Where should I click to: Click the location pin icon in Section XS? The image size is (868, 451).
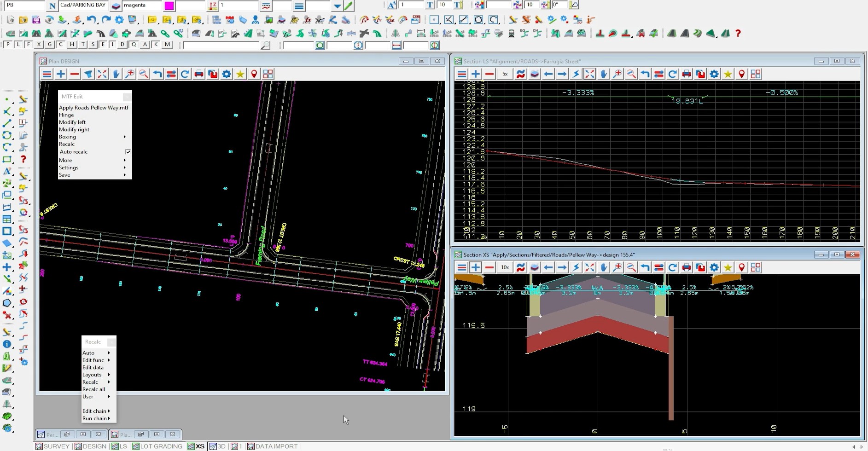(742, 267)
